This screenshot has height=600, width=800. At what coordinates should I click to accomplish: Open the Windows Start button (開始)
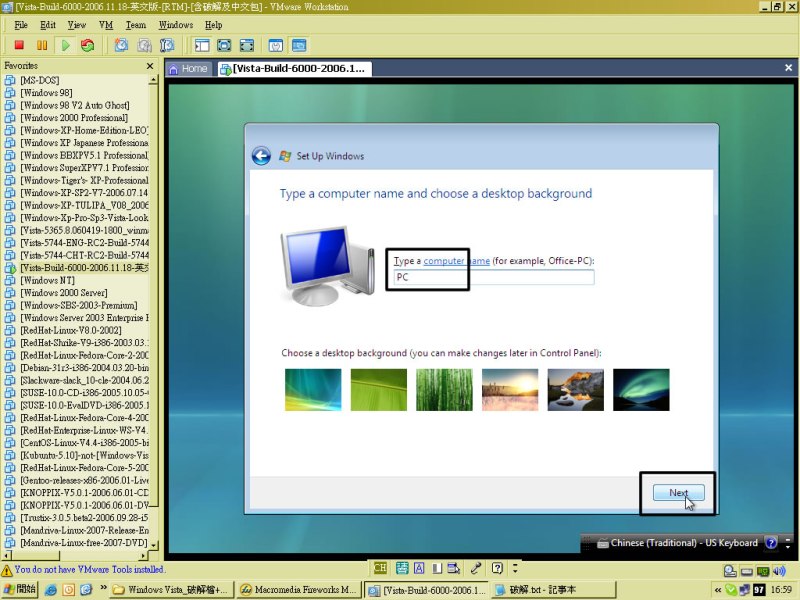(20, 589)
